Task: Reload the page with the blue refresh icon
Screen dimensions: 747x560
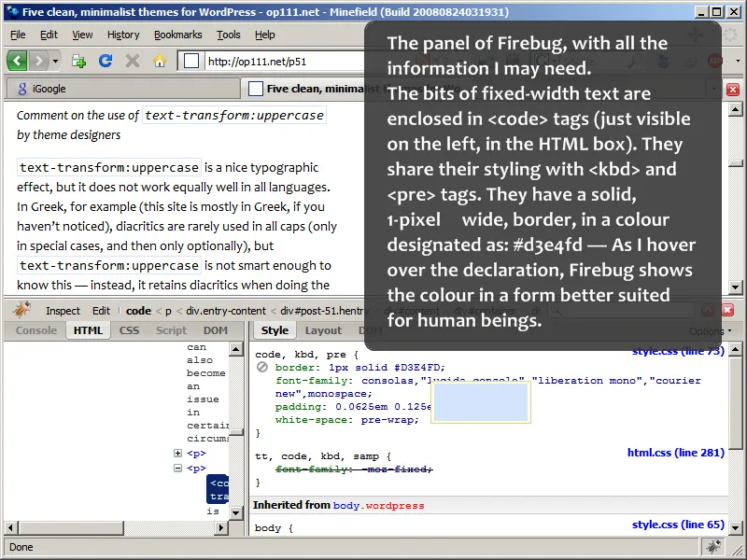Action: pyautogui.click(x=106, y=61)
